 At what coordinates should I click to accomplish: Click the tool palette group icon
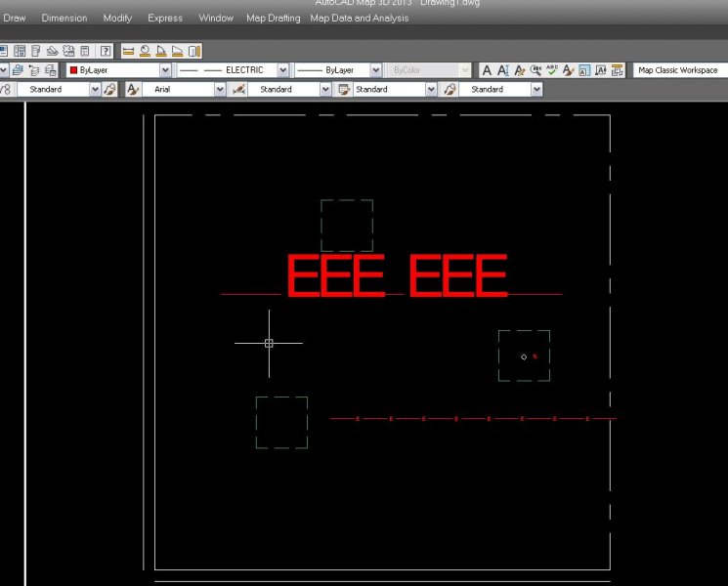(68, 51)
